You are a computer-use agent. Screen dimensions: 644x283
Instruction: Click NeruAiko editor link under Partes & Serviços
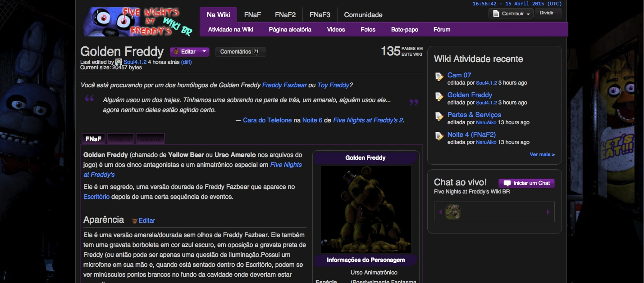tap(486, 122)
